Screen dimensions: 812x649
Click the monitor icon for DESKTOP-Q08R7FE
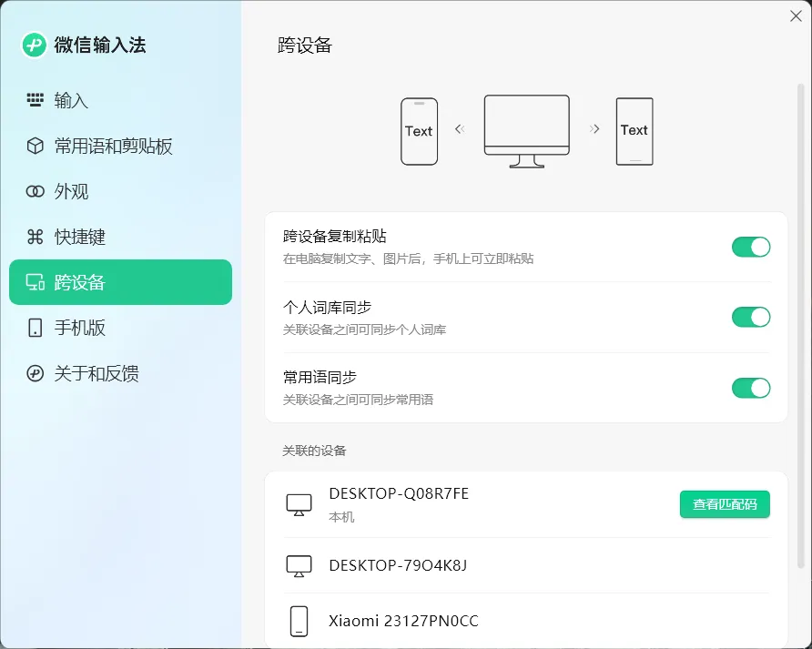click(299, 504)
